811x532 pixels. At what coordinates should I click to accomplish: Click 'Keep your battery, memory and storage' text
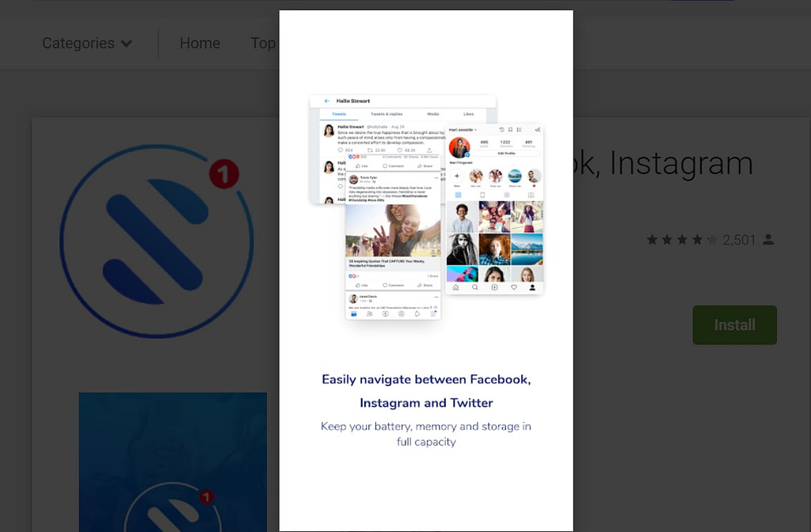(426, 434)
